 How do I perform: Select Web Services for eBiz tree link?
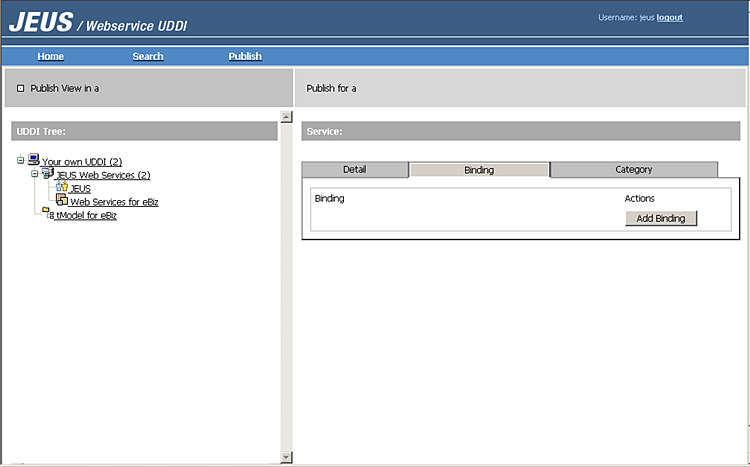pos(114,201)
